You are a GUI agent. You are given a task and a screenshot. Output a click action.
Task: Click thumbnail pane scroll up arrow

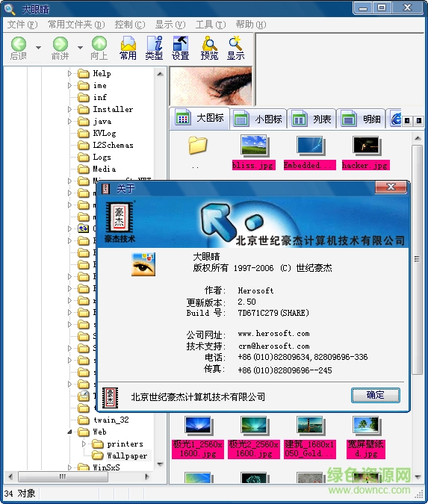point(418,139)
